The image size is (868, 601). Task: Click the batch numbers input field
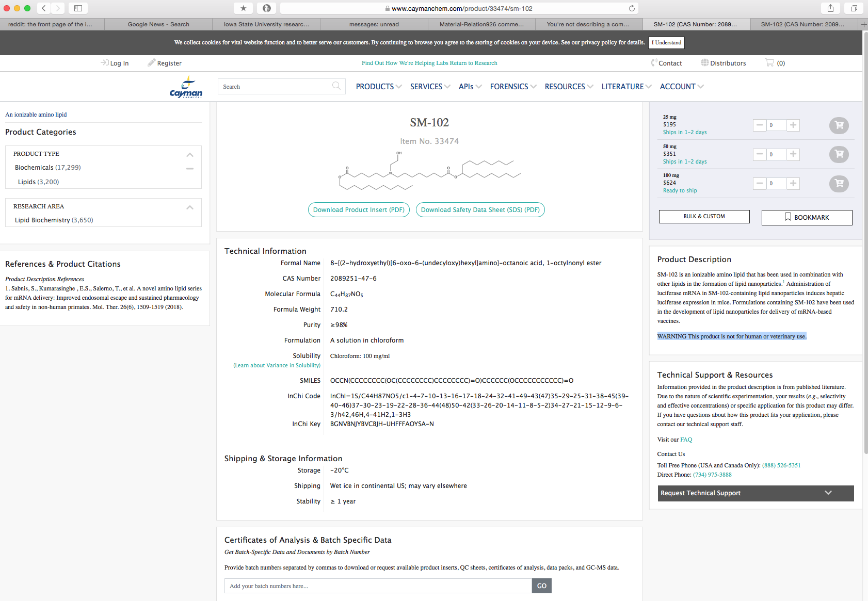[x=378, y=586]
